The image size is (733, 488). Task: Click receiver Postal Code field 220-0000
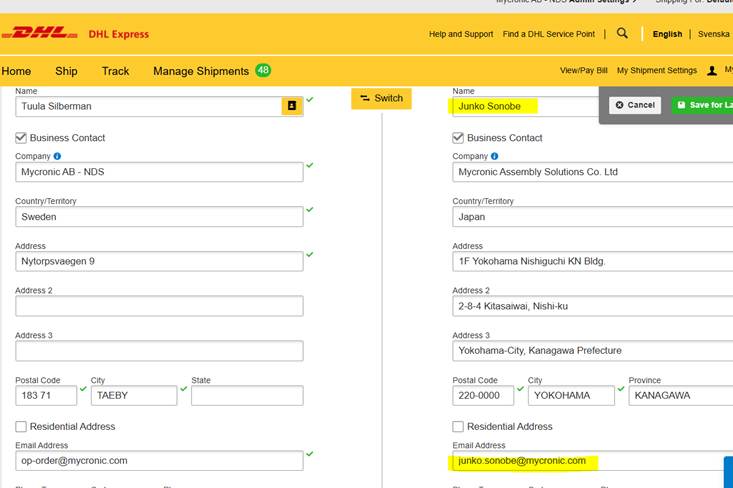(483, 395)
